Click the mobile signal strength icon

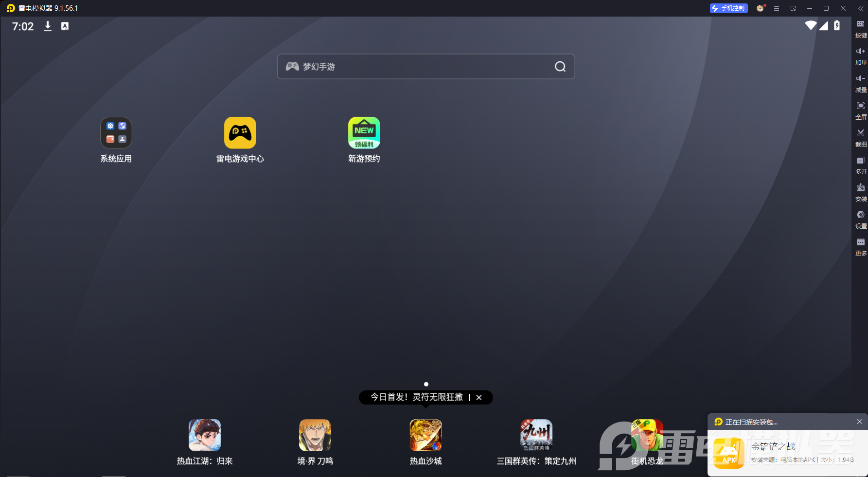[x=824, y=25]
